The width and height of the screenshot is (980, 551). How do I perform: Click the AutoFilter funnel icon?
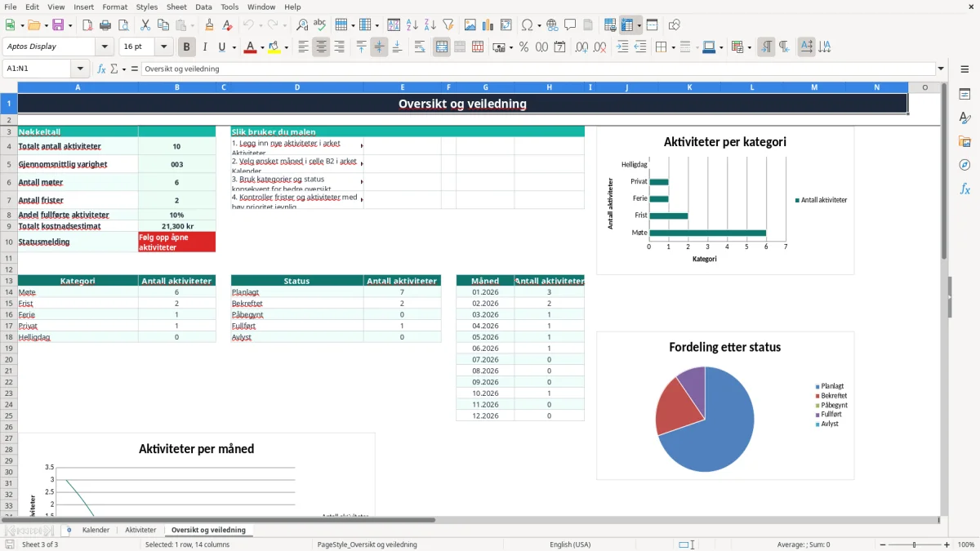pyautogui.click(x=448, y=25)
